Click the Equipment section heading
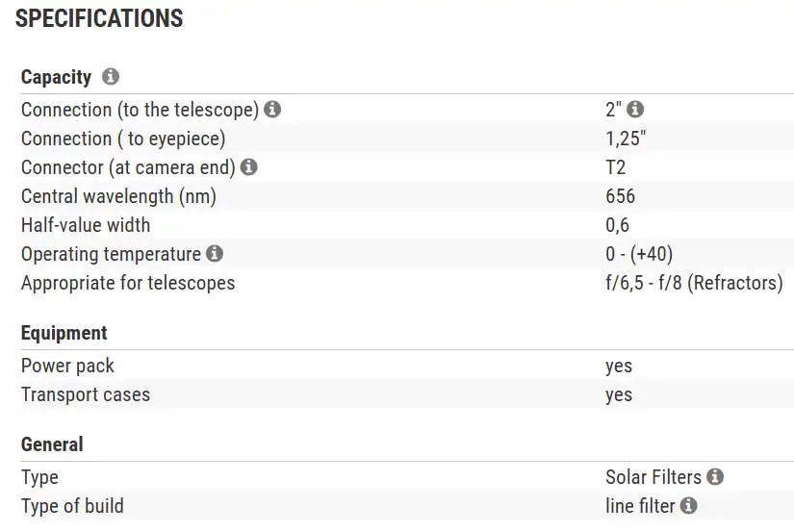The height and width of the screenshot is (532, 794). click(64, 333)
